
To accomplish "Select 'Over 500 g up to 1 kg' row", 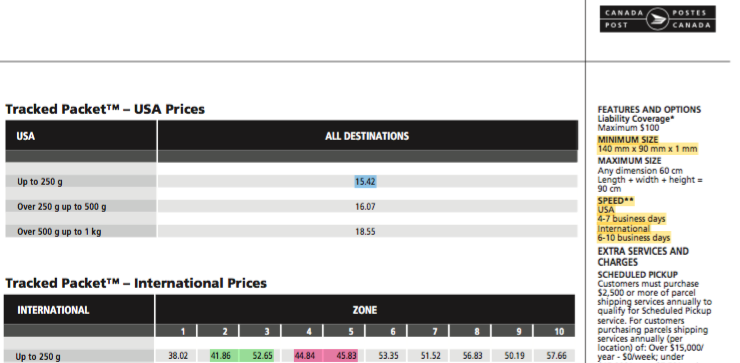I will coord(59,232).
